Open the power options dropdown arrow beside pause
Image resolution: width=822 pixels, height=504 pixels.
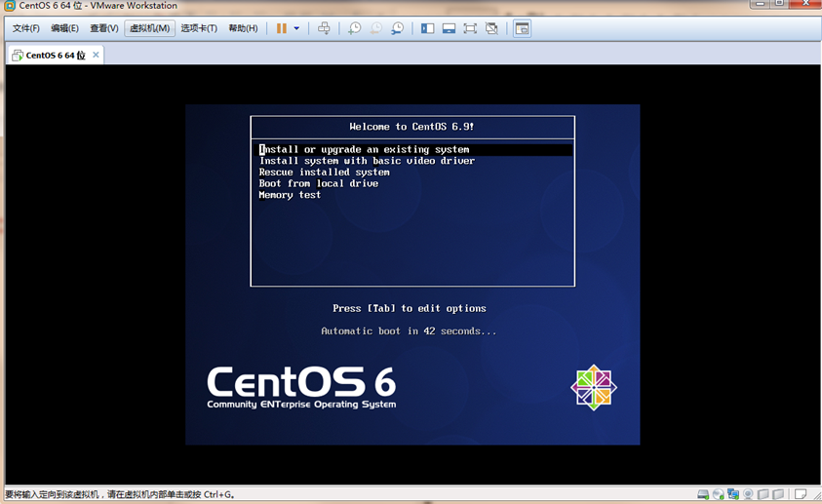[296, 28]
